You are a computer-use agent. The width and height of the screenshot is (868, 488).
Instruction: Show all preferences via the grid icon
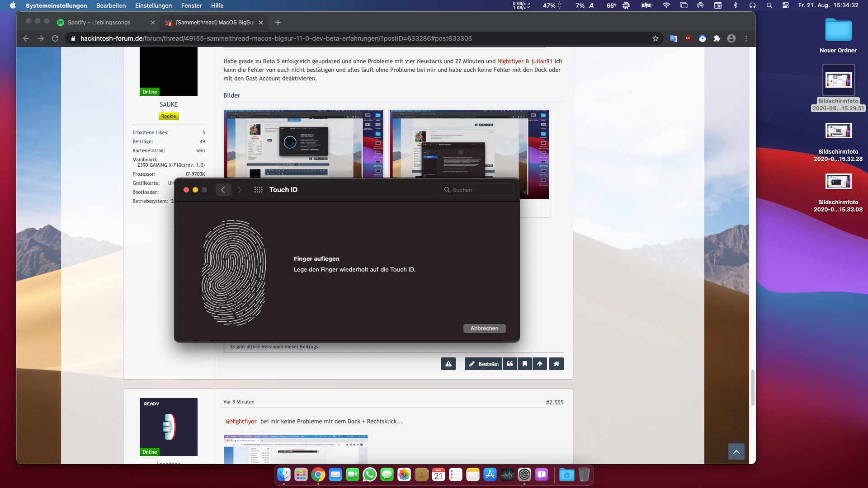coord(259,190)
